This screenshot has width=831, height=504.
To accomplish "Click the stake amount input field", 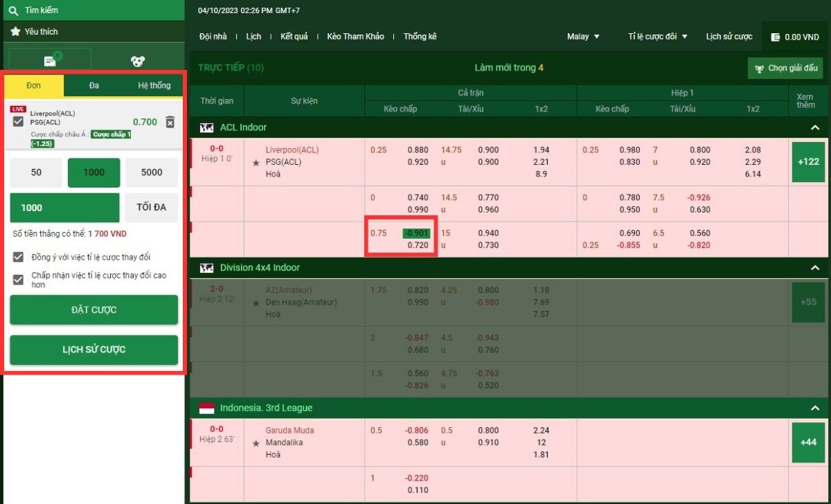I will click(x=64, y=208).
